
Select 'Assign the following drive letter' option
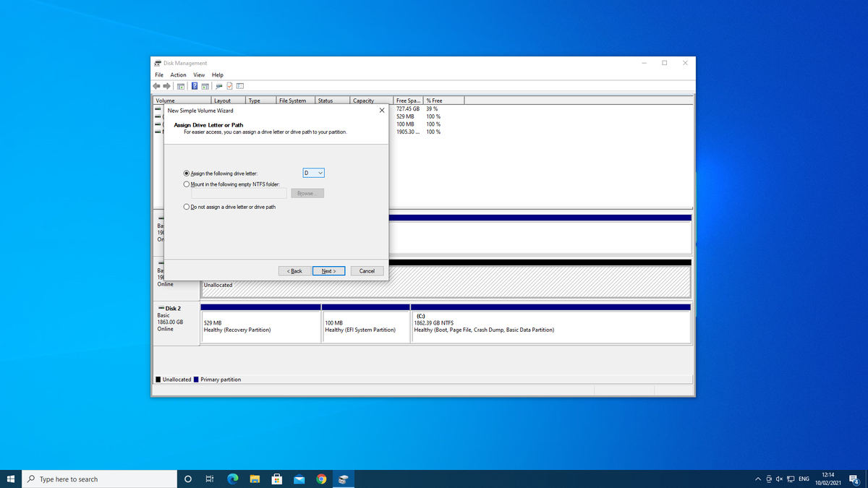click(187, 174)
